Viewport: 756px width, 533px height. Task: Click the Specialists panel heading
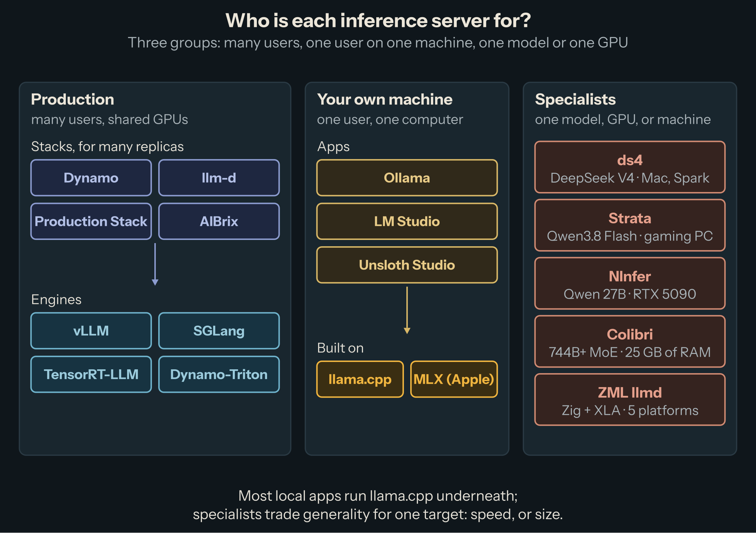coord(575,99)
